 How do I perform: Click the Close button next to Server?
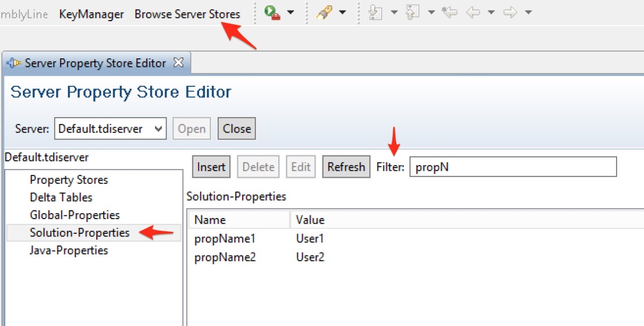coord(237,129)
